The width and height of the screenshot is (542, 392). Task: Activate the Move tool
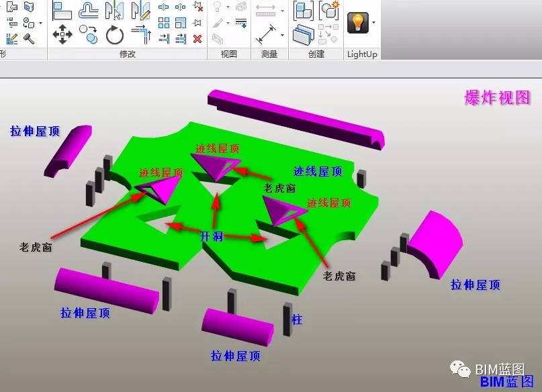tap(62, 34)
